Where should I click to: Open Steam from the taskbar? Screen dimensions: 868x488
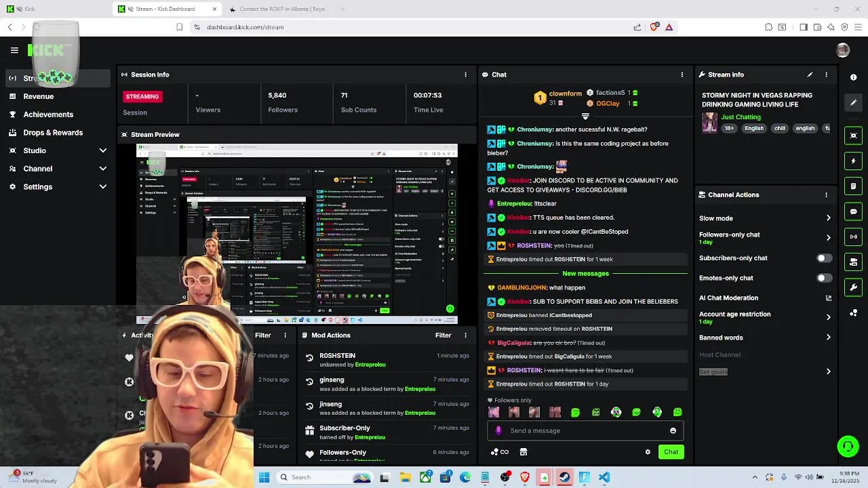[564, 477]
